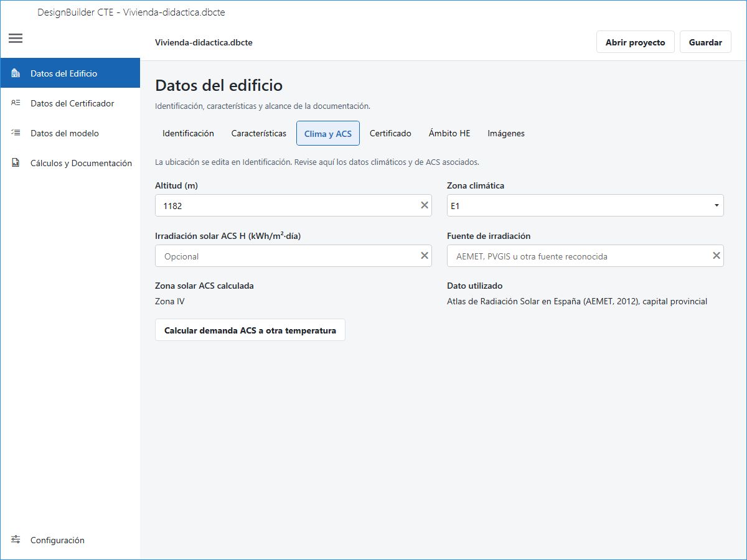Open the hamburger menu icon

tap(16, 38)
